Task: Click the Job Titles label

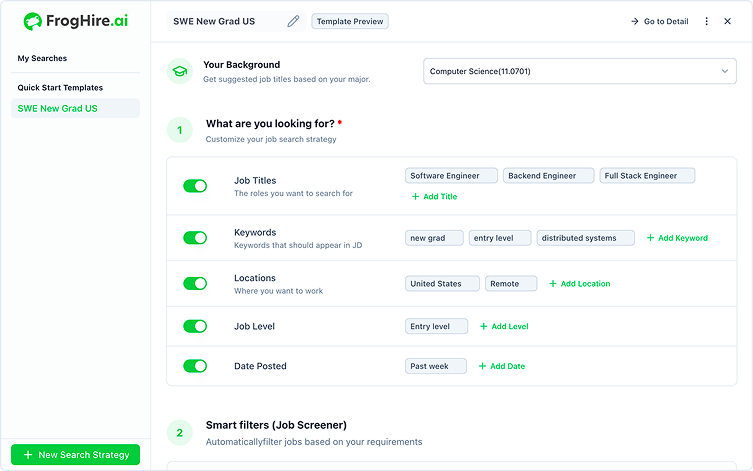Action: (255, 181)
